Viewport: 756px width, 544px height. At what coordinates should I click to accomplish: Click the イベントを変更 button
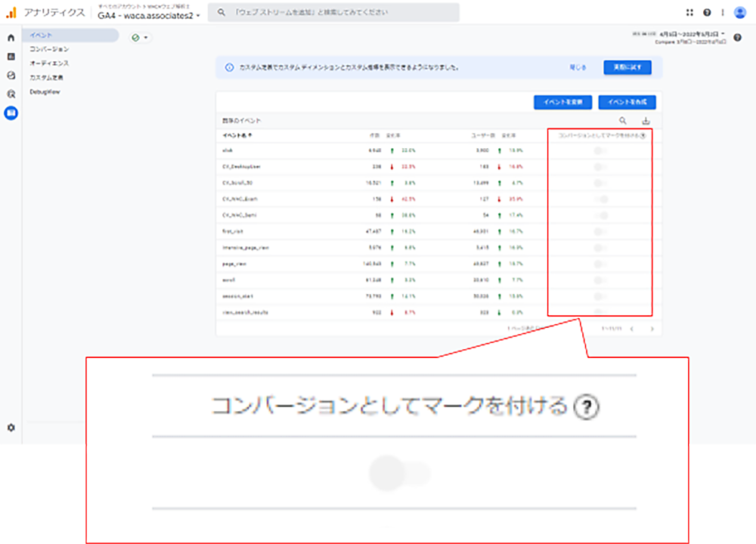(x=562, y=102)
